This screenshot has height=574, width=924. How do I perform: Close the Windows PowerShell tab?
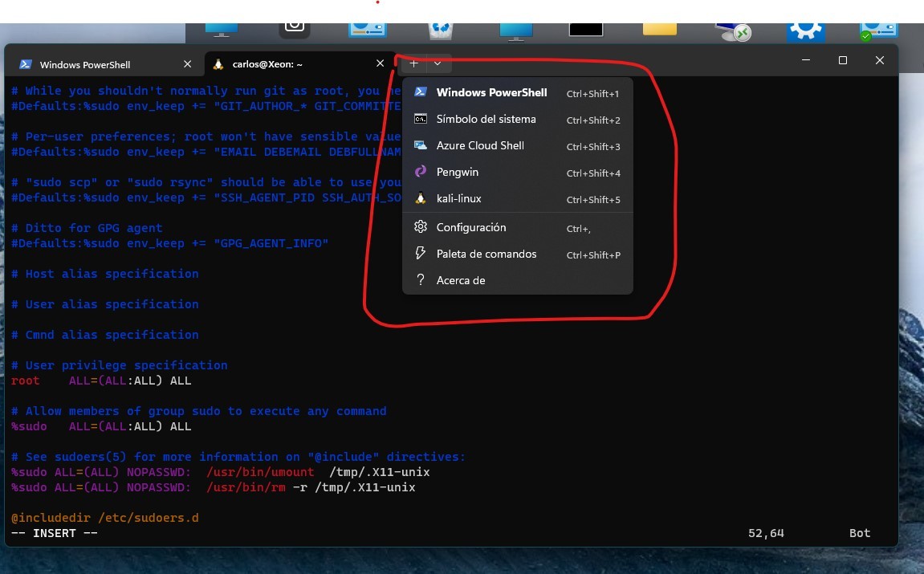coord(187,64)
